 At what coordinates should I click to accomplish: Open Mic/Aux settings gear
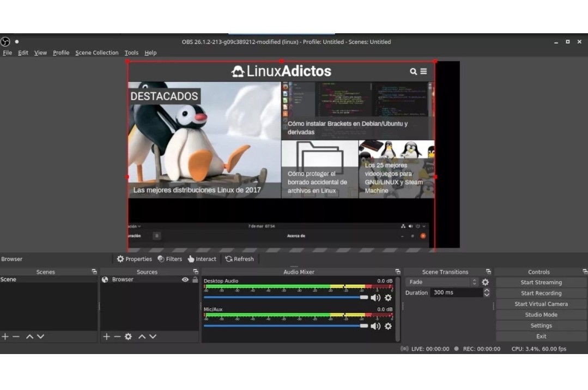[388, 326]
